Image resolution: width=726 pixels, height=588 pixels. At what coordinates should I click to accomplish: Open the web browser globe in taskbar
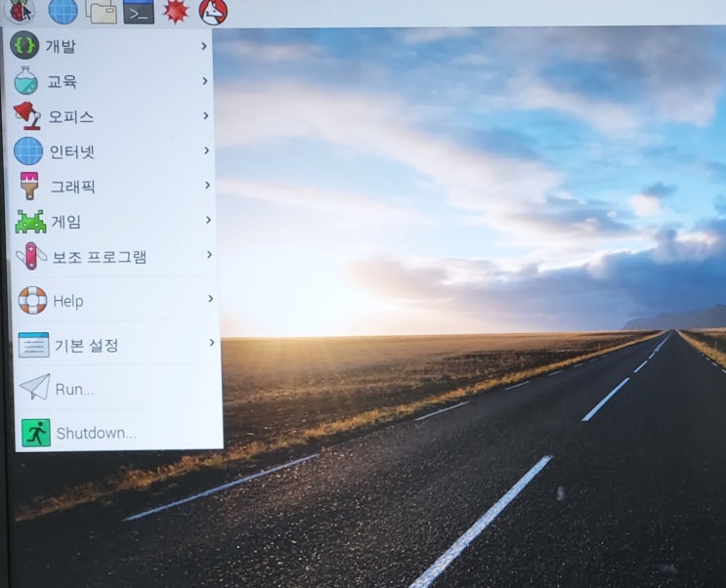[x=63, y=11]
